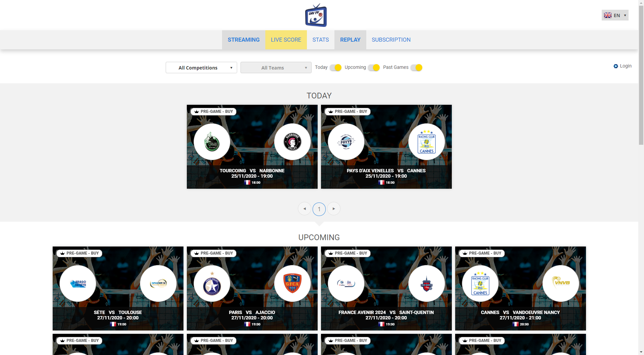Viewport: 644px width, 355px height.
Task: Click the SÈTE VS TOULOUSE match title
Action: tap(118, 312)
